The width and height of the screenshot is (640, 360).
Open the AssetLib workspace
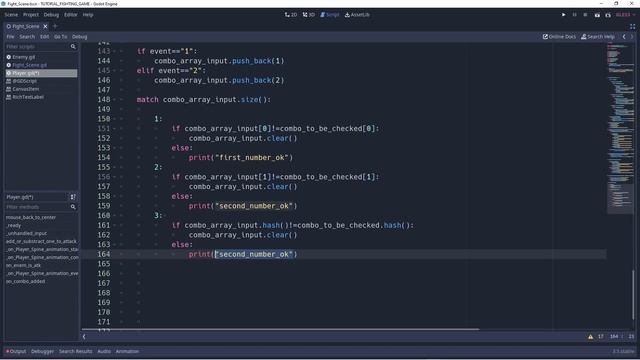[x=357, y=15]
